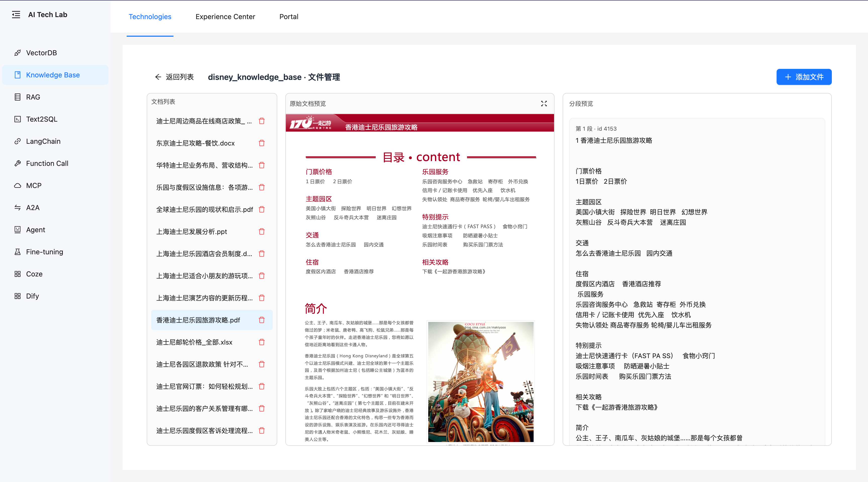Open 上海迪士尼适合小朋友的游玩项 document
Image resolution: width=868 pixels, height=482 pixels.
pyautogui.click(x=204, y=276)
